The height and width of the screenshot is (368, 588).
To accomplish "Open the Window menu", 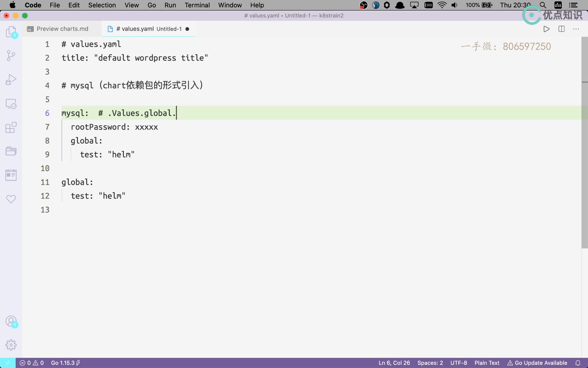I will coord(230,5).
